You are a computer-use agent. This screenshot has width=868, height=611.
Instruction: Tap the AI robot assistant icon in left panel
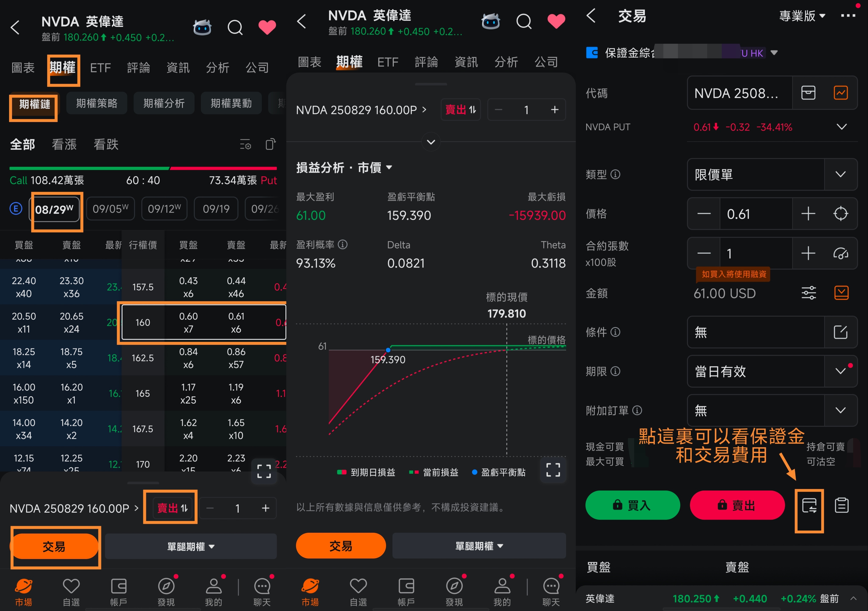pos(202,27)
